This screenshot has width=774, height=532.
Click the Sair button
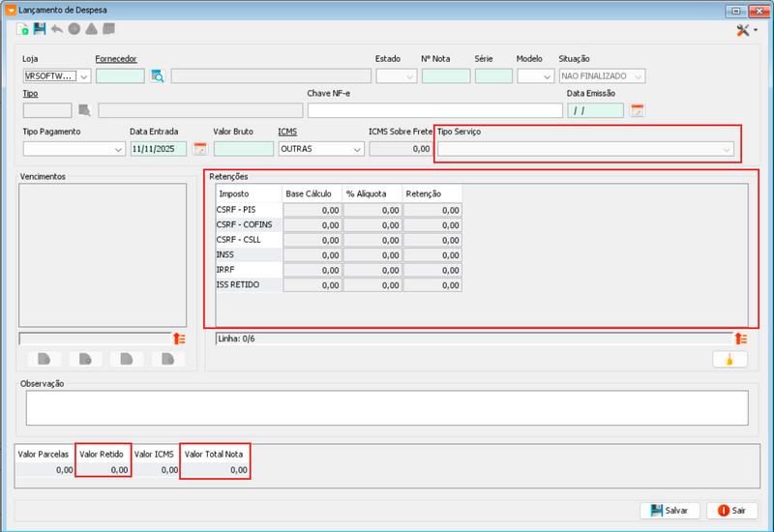[x=731, y=511]
